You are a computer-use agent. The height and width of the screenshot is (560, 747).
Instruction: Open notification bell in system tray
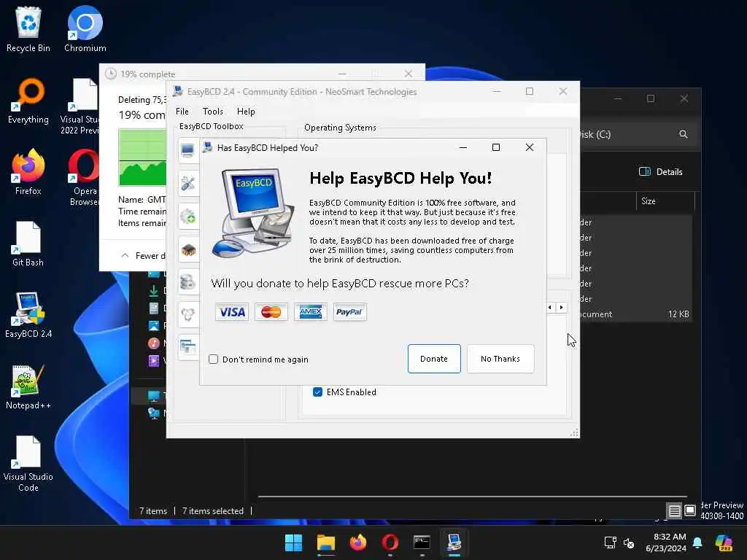point(697,542)
